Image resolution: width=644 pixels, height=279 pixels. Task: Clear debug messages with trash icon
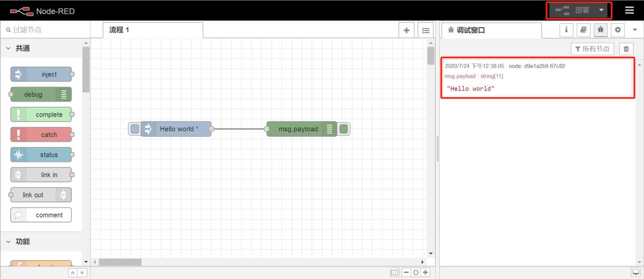(626, 49)
